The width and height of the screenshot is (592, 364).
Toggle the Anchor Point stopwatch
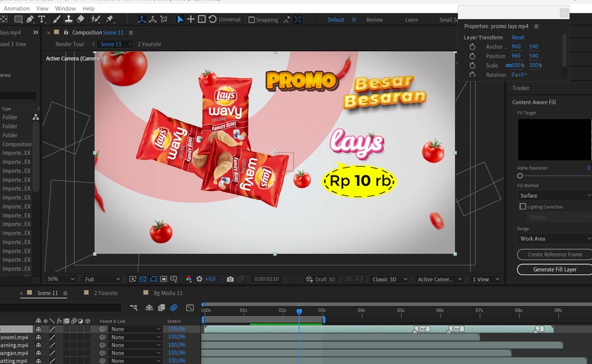472,47
